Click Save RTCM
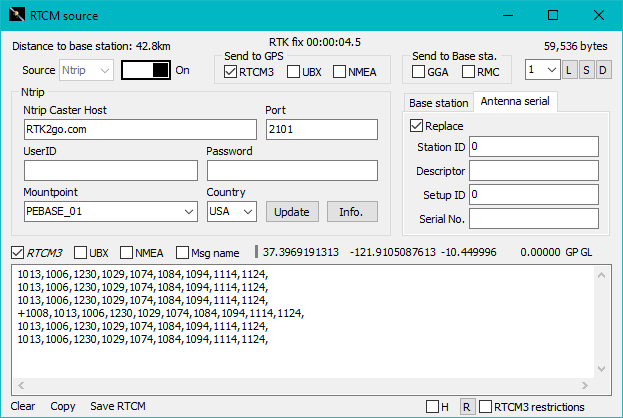The image size is (623, 418). pos(118,406)
